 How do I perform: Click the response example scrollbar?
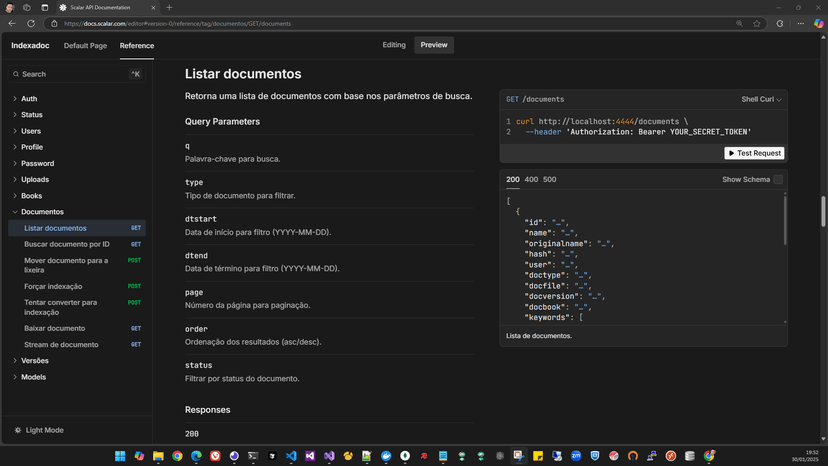point(785,220)
